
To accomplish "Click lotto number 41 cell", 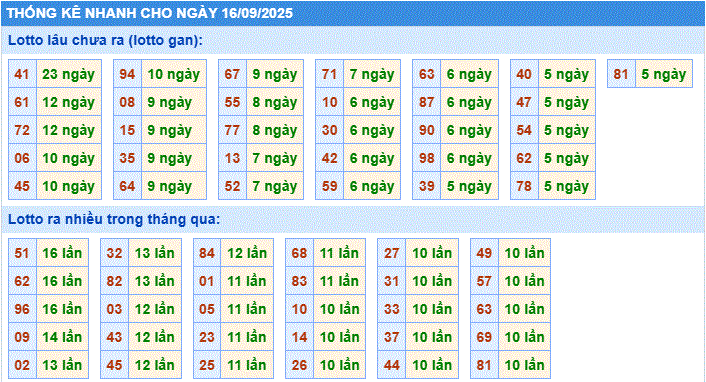I will point(22,74).
